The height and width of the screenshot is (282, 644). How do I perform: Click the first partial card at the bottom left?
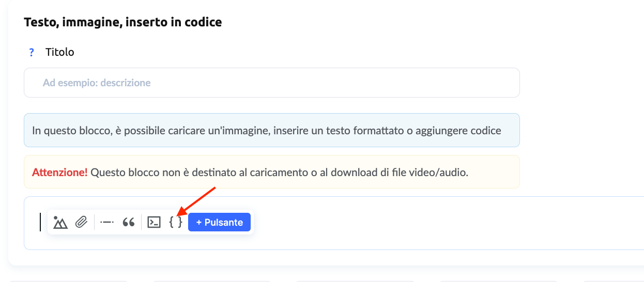[68, 281]
